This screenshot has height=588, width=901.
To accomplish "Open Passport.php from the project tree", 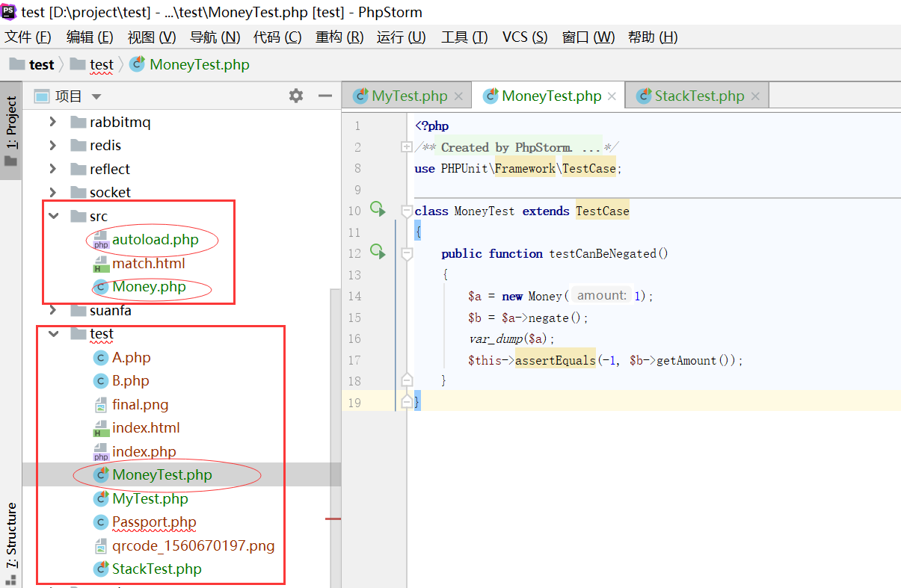I will (x=154, y=522).
